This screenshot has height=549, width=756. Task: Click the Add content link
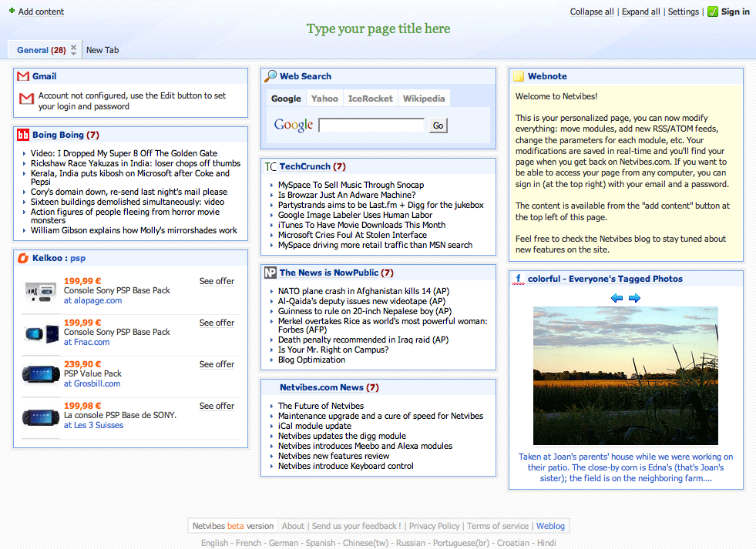click(x=41, y=12)
